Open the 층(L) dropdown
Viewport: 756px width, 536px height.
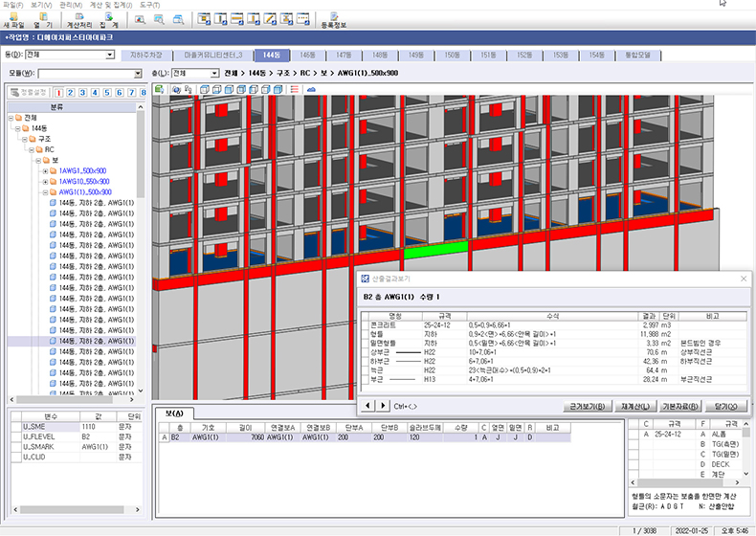tap(214, 73)
